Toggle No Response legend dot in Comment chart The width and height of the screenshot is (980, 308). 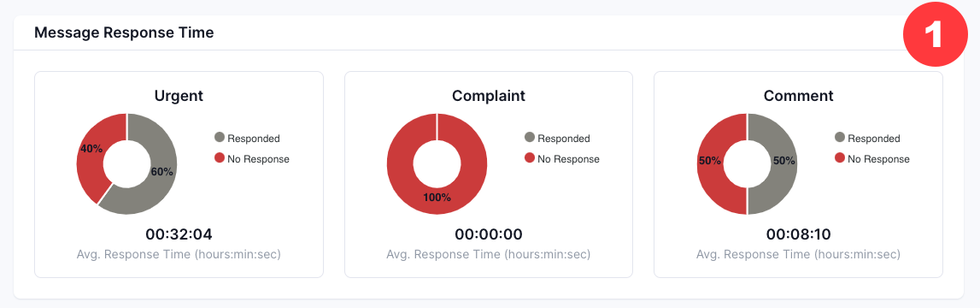[839, 158]
